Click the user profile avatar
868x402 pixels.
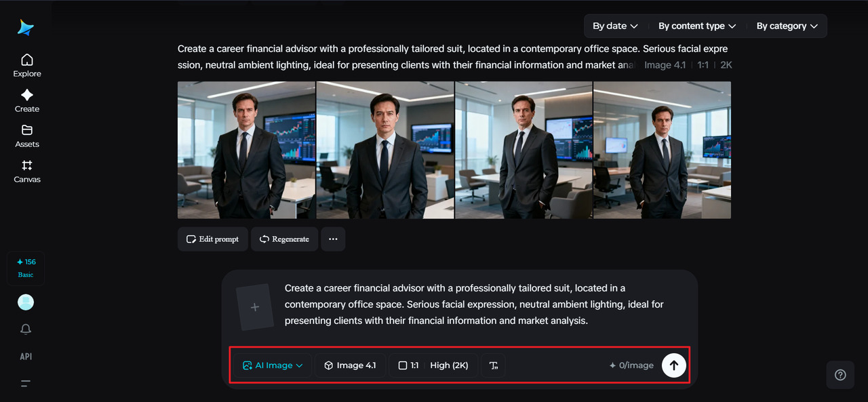point(26,302)
